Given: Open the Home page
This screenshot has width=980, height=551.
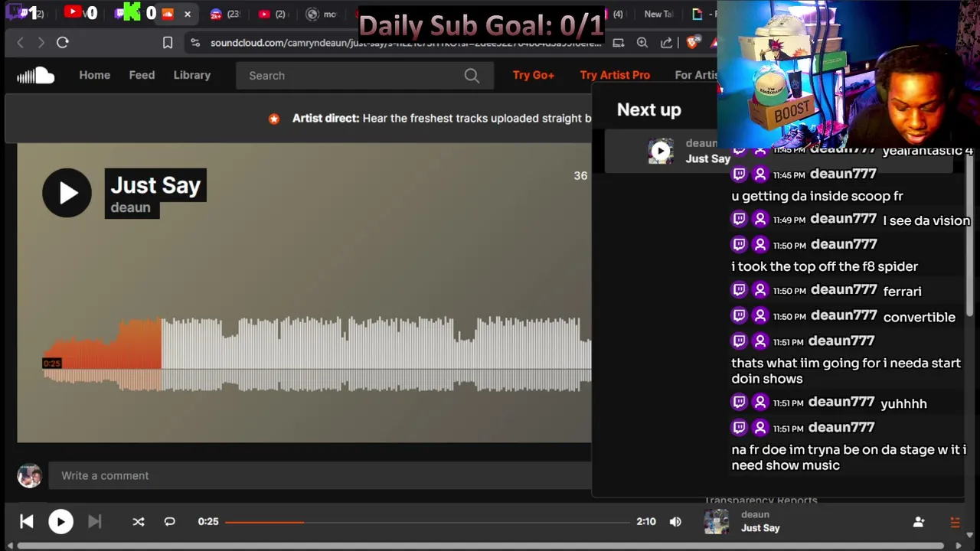Looking at the screenshot, I should click(x=95, y=75).
